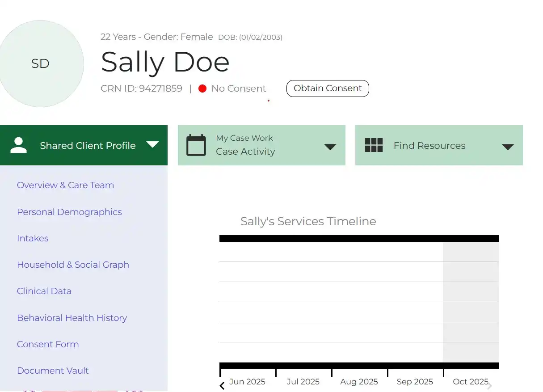Click the grid icon beside Find Resources
This screenshot has height=392, width=543.
tap(374, 145)
